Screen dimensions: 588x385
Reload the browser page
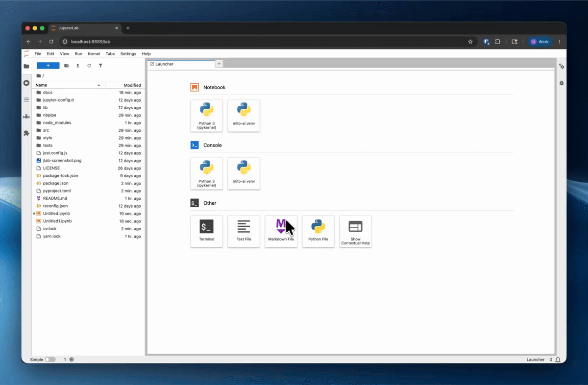(x=51, y=42)
